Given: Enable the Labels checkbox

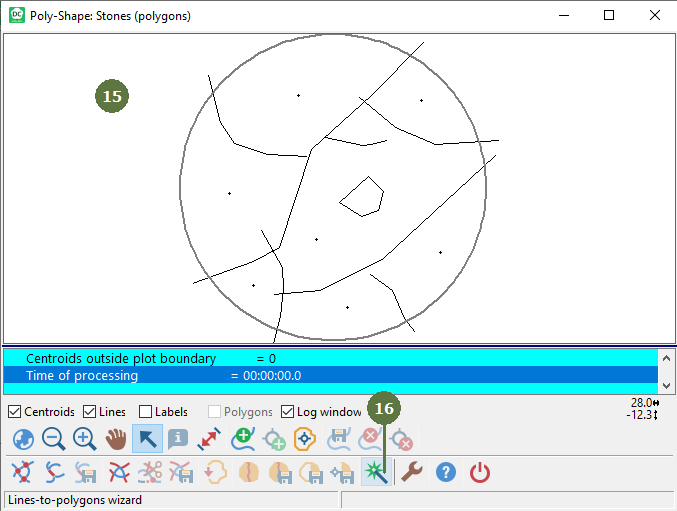Looking at the screenshot, I should [146, 412].
